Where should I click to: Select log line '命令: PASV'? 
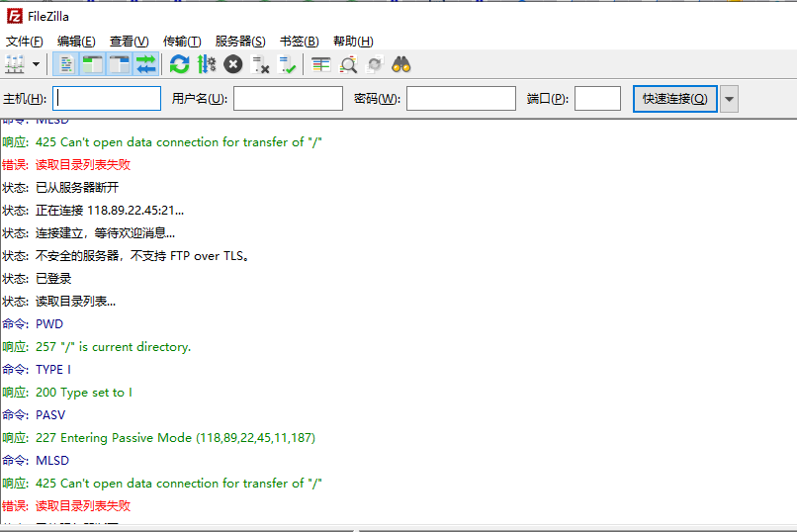34,415
